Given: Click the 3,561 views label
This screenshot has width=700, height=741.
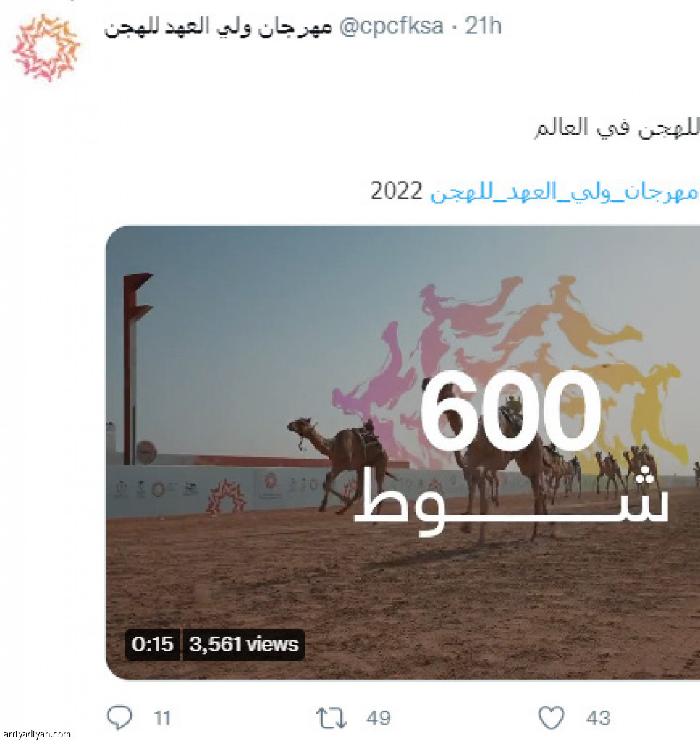Looking at the screenshot, I should [x=243, y=644].
